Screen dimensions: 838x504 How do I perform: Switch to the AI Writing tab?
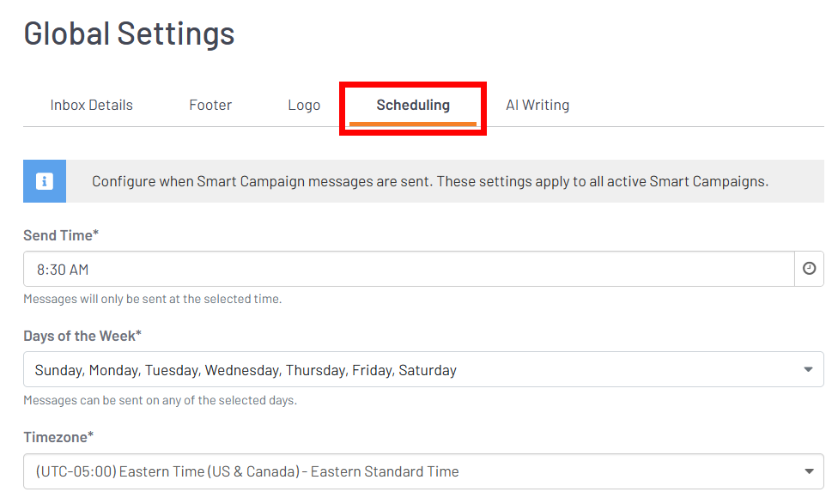coord(537,104)
